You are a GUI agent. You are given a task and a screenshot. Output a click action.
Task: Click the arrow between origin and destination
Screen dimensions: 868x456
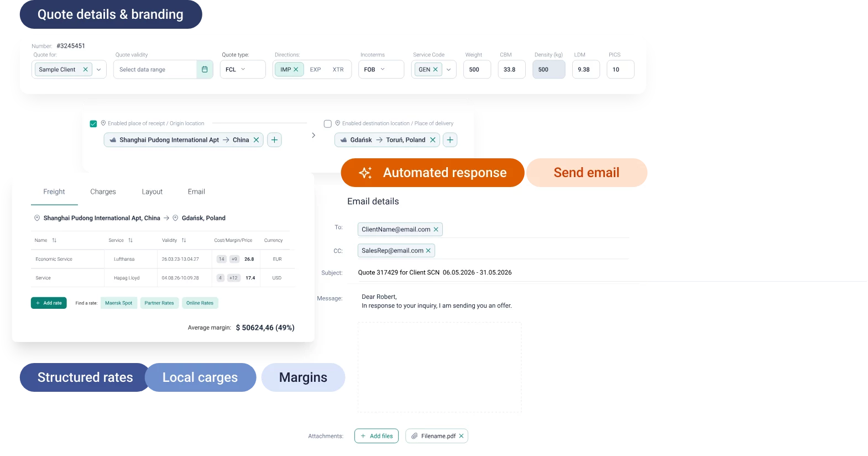click(313, 136)
